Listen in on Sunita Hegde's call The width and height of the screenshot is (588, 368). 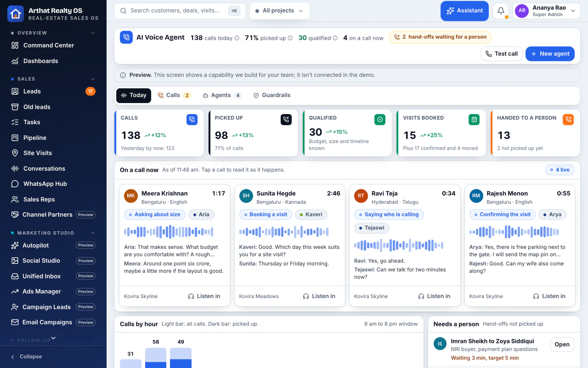[x=319, y=296]
